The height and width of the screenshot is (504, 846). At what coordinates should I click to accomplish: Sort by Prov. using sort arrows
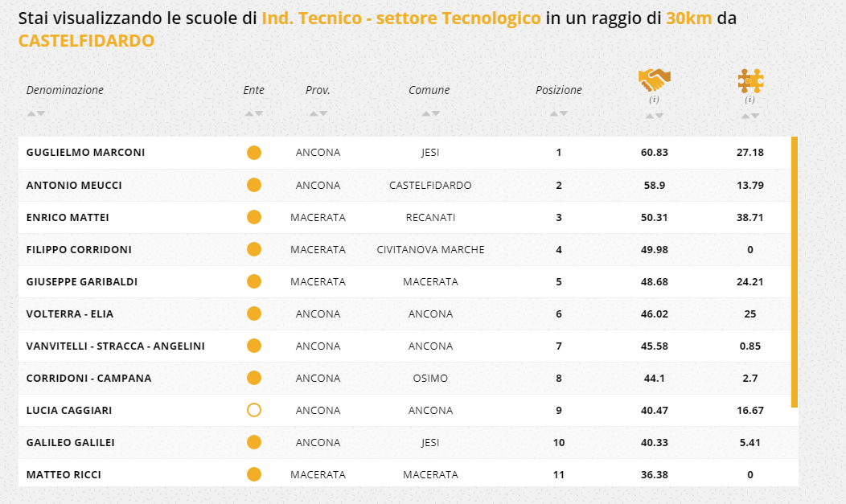318,113
